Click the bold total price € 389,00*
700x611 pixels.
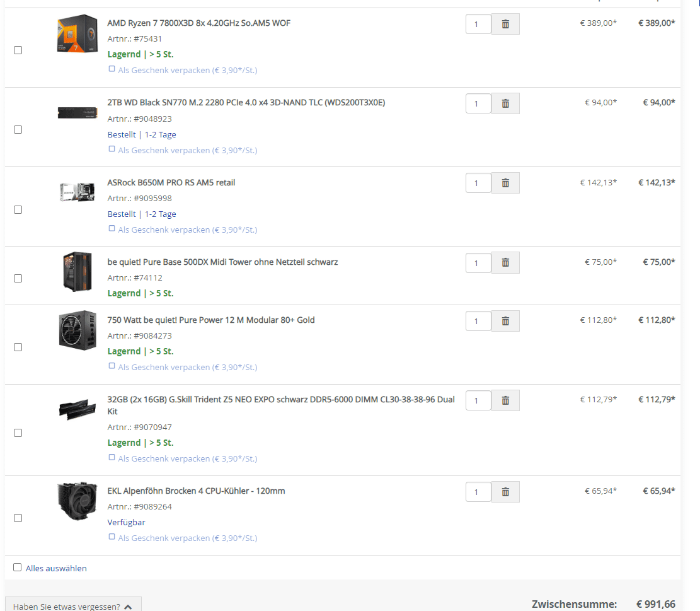point(657,23)
